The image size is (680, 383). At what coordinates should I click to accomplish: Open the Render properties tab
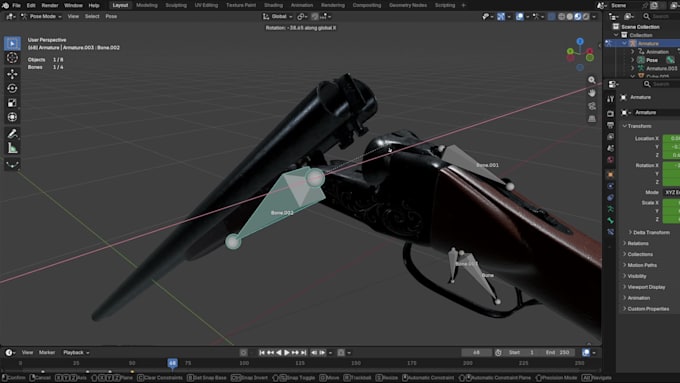(x=611, y=113)
